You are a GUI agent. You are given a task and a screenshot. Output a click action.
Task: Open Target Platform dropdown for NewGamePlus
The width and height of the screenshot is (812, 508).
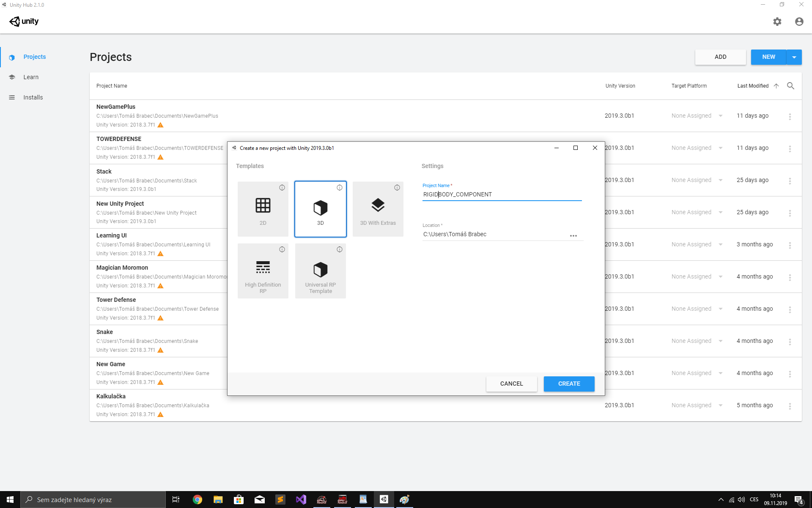coord(720,116)
